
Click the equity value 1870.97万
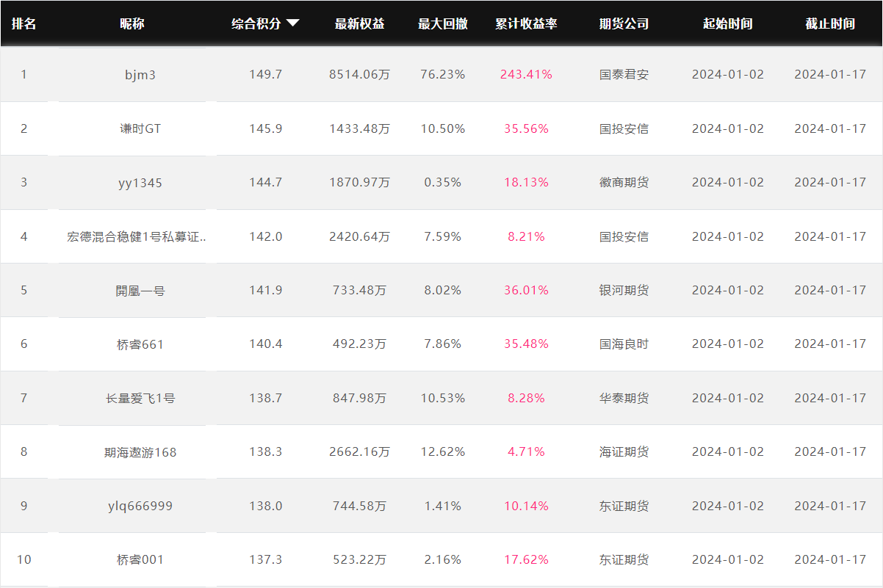(360, 183)
